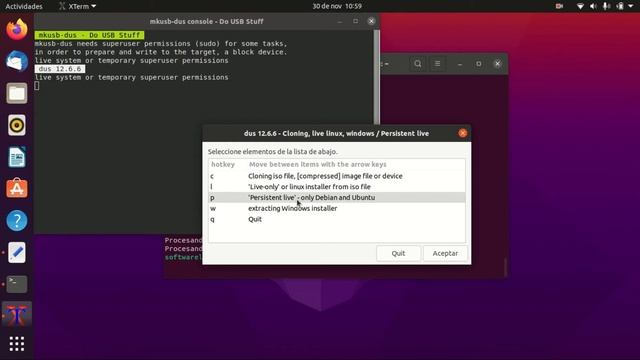Close the mkusb-dus console window

coord(371,21)
